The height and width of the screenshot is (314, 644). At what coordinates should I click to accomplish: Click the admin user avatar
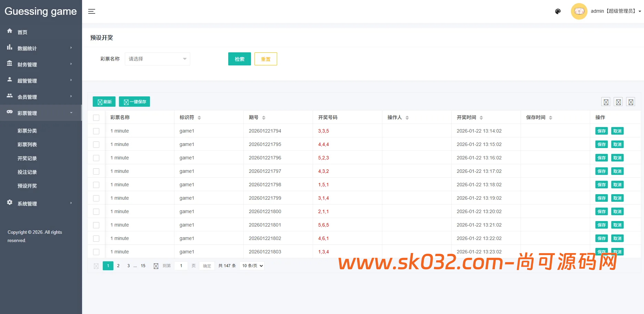coord(579,11)
